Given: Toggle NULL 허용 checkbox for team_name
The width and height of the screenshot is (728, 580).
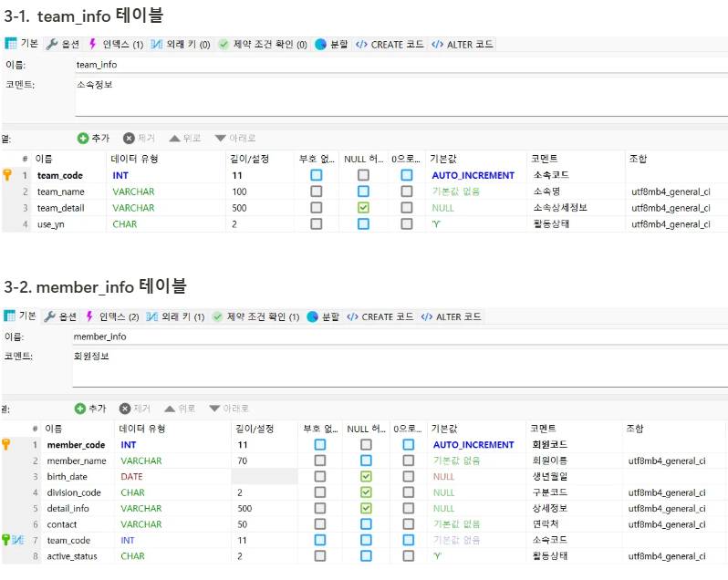Looking at the screenshot, I should [363, 192].
